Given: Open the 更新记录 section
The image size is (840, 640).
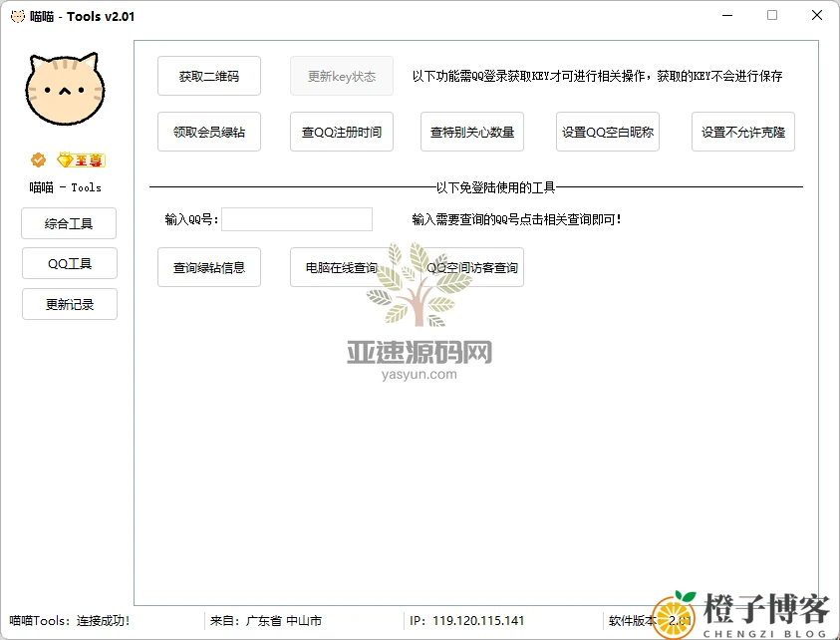Looking at the screenshot, I should [x=70, y=304].
